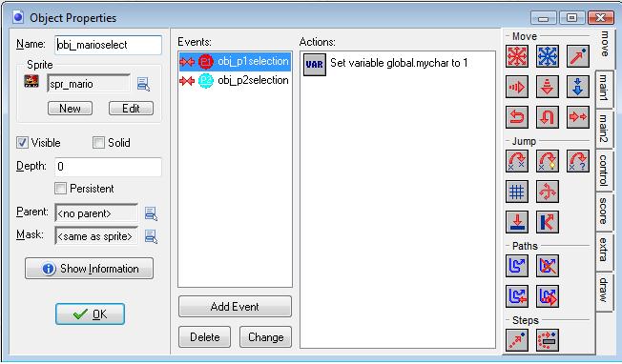The image size is (622, 364).
Task: Click the Edit sprite button
Action: (x=131, y=108)
